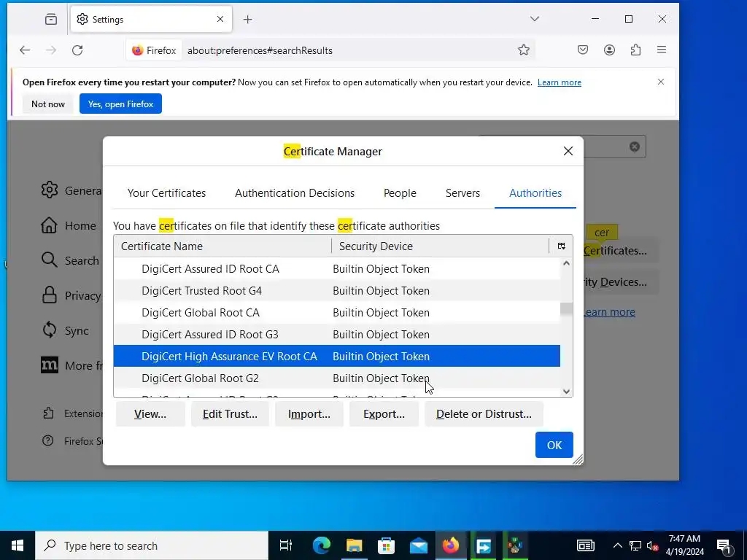
Task: Select DigiCert Assured ID Root G3 row
Action: tap(337, 334)
